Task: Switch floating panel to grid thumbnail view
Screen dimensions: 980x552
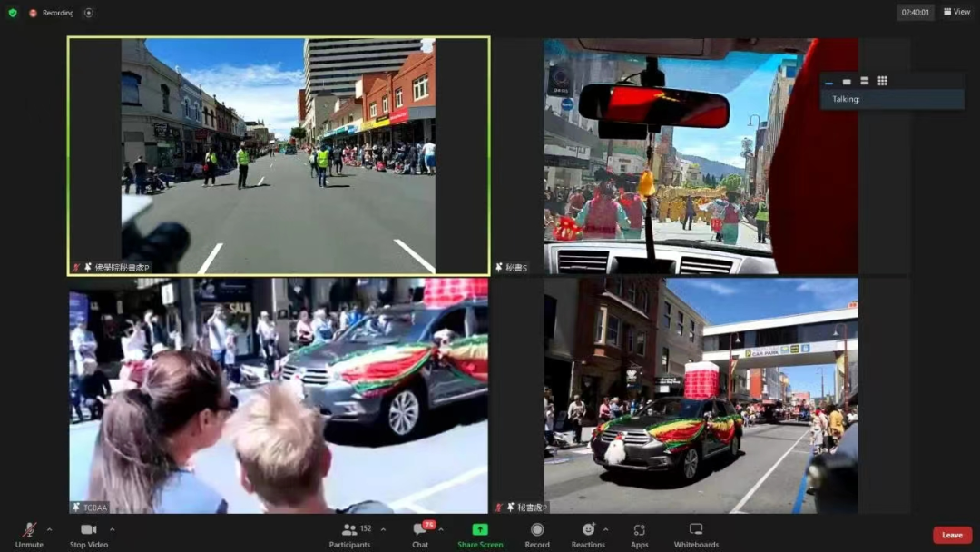Action: coord(882,81)
